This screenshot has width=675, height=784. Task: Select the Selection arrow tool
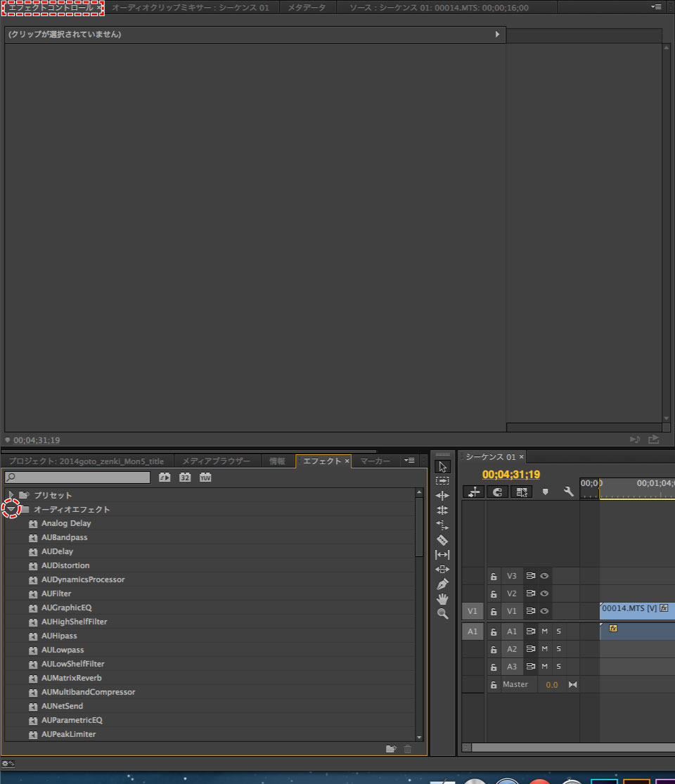442,466
